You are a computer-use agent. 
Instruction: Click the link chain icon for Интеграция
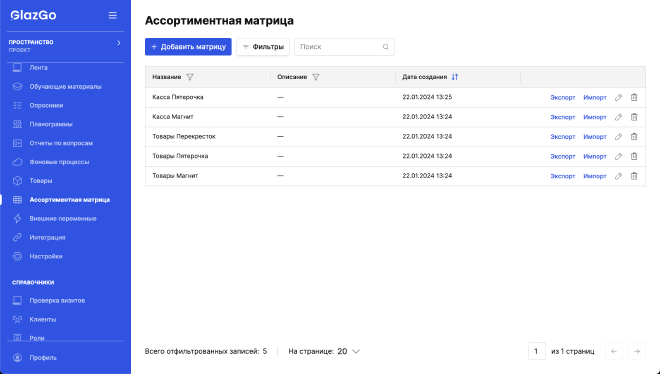point(17,238)
